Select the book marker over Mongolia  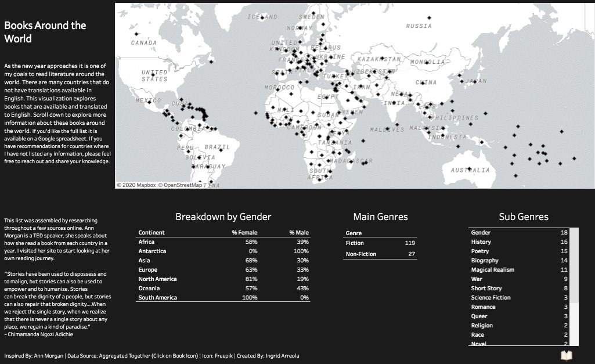[427, 63]
